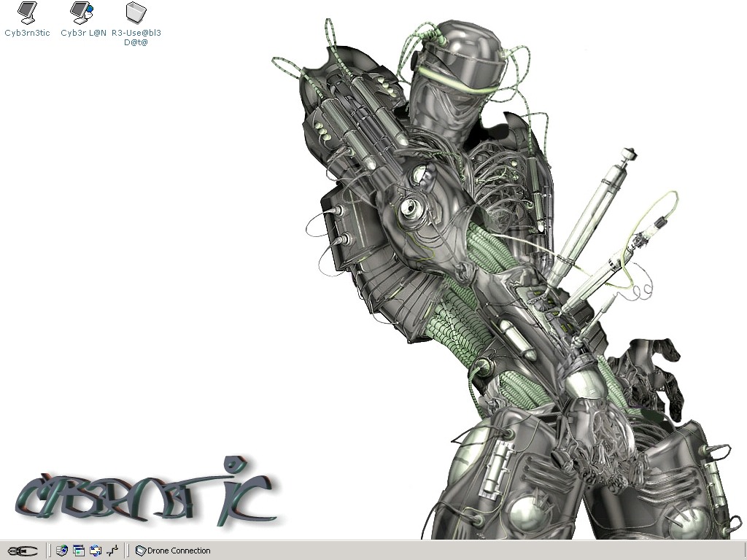
Task: Launch the globe browser quick launch icon
Action: click(x=62, y=551)
